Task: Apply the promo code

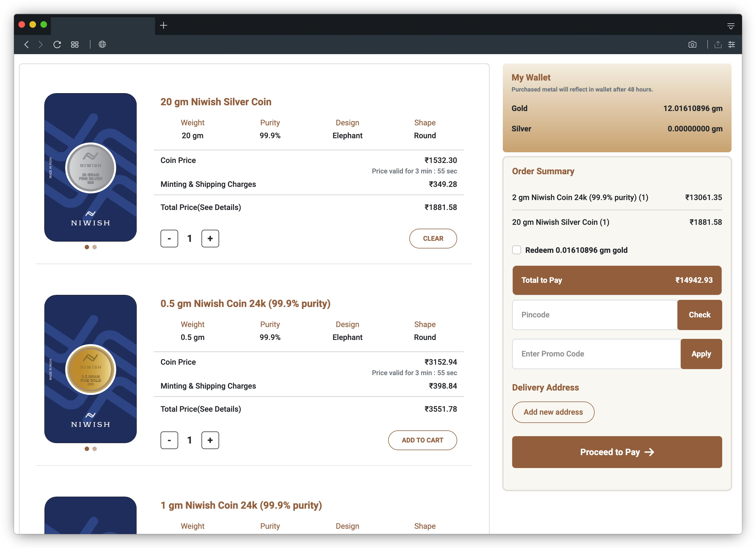Action: (701, 354)
